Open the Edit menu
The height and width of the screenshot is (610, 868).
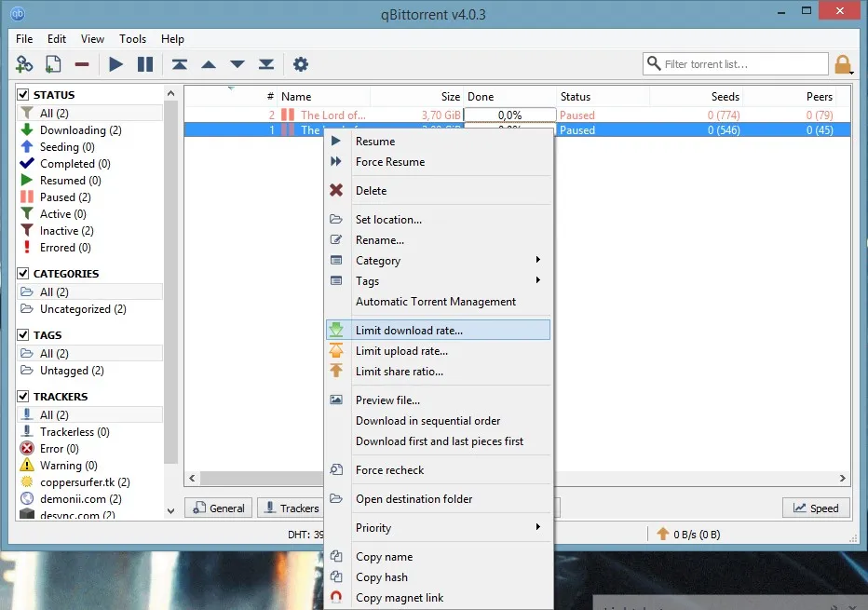tap(57, 39)
